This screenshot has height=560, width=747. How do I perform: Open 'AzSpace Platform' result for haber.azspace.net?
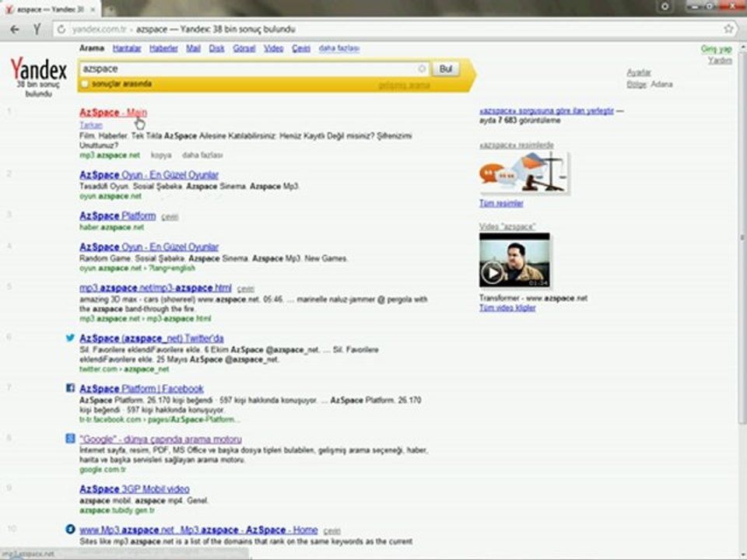tap(117, 215)
